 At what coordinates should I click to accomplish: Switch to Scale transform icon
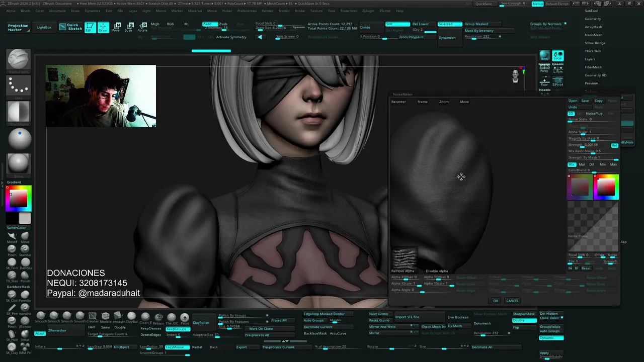click(x=129, y=27)
